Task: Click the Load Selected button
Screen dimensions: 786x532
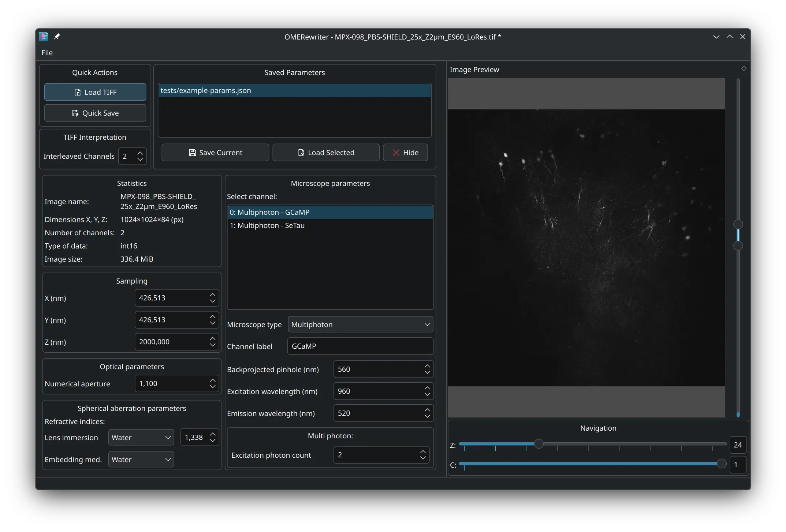Action: [326, 153]
